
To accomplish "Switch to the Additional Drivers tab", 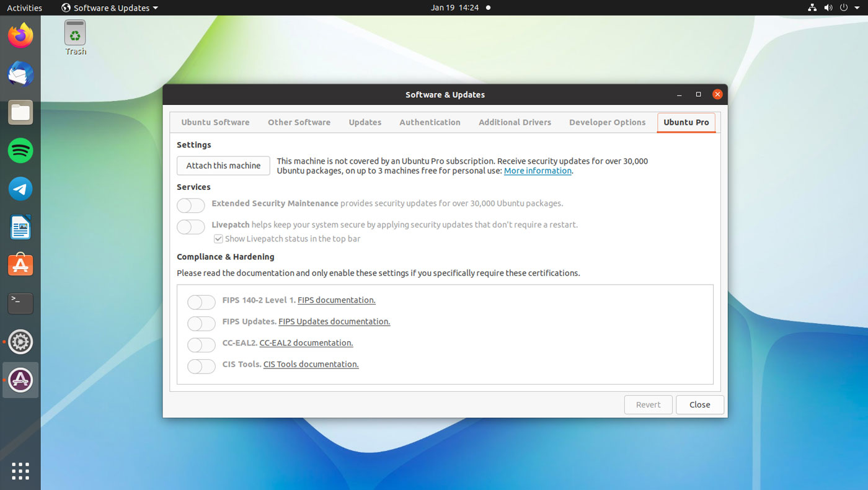I will [515, 122].
